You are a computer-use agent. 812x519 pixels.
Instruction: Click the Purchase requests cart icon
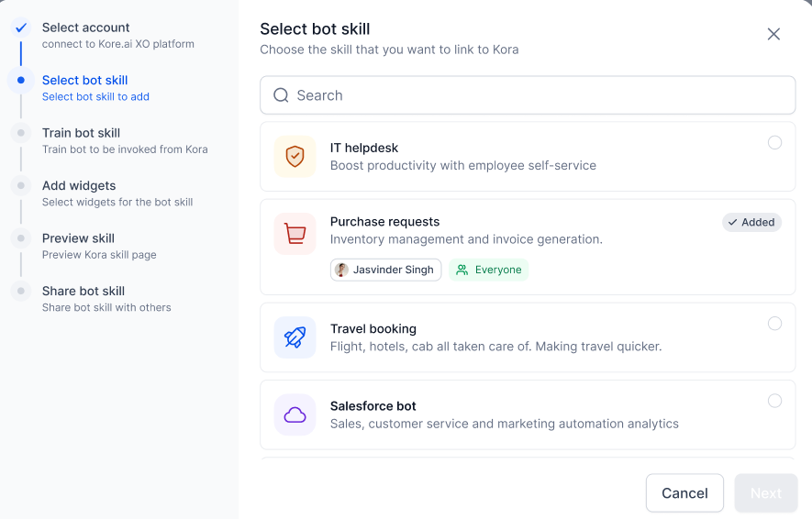(x=295, y=234)
